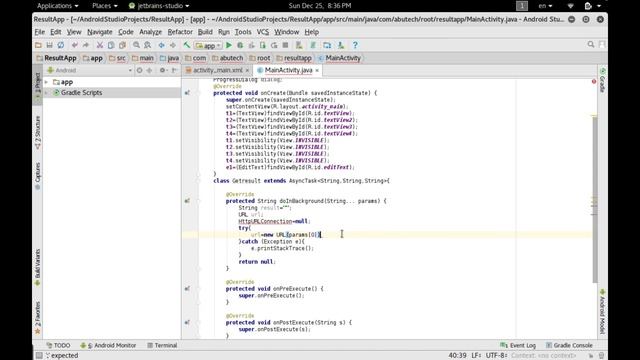Click the Copy icon in toolbar

111,45
